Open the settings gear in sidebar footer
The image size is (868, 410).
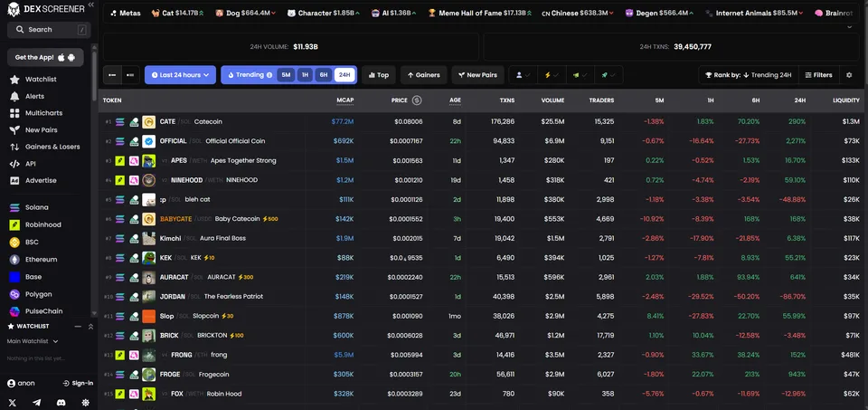85,403
